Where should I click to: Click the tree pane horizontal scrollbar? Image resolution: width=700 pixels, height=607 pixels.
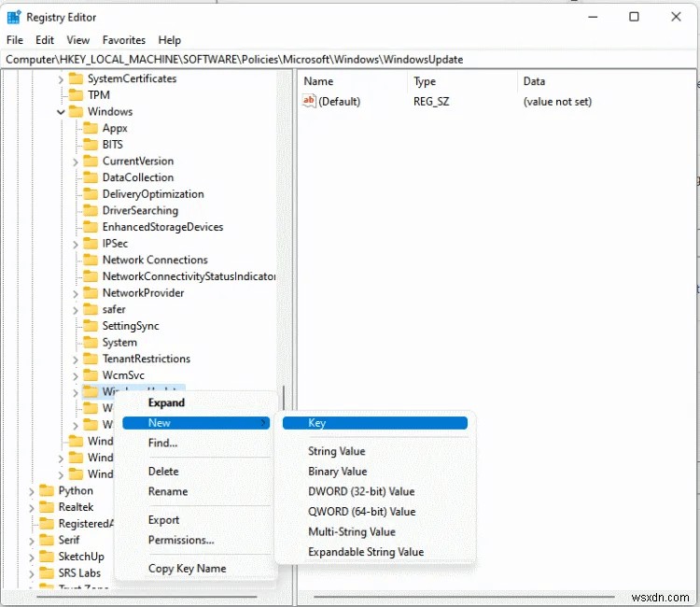(147, 597)
